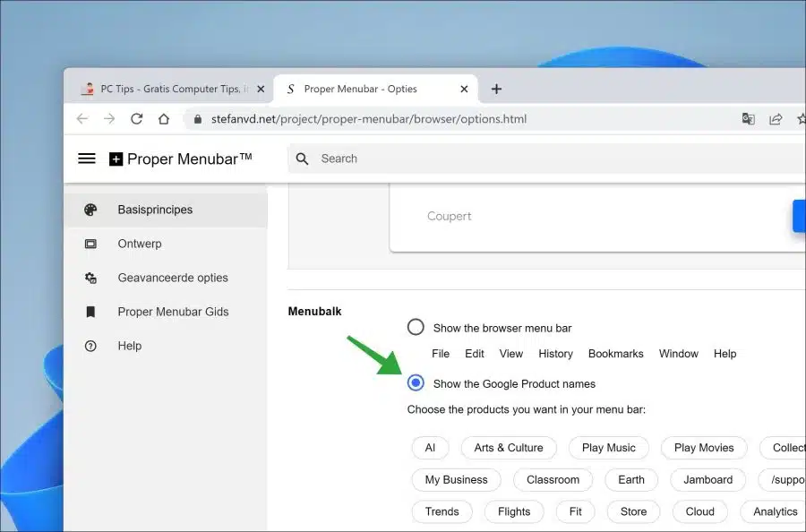Viewport: 806px width, 532px height.
Task: Click the address bar URL
Action: (x=369, y=119)
